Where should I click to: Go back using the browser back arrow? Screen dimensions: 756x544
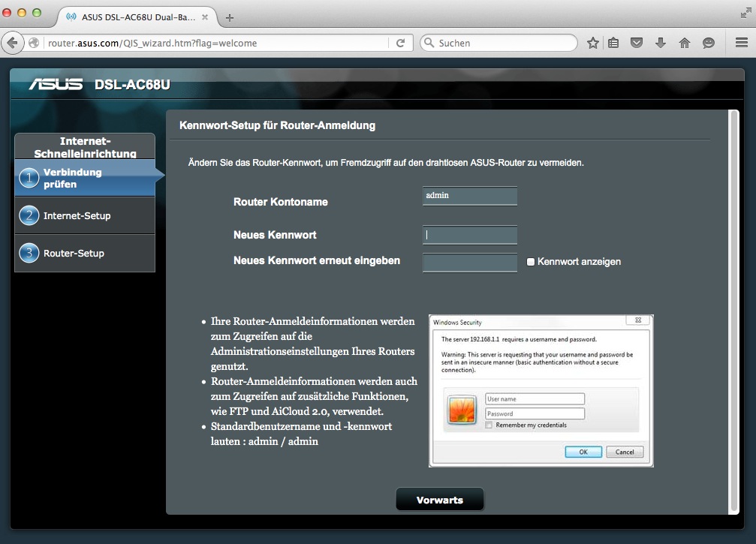pos(13,43)
